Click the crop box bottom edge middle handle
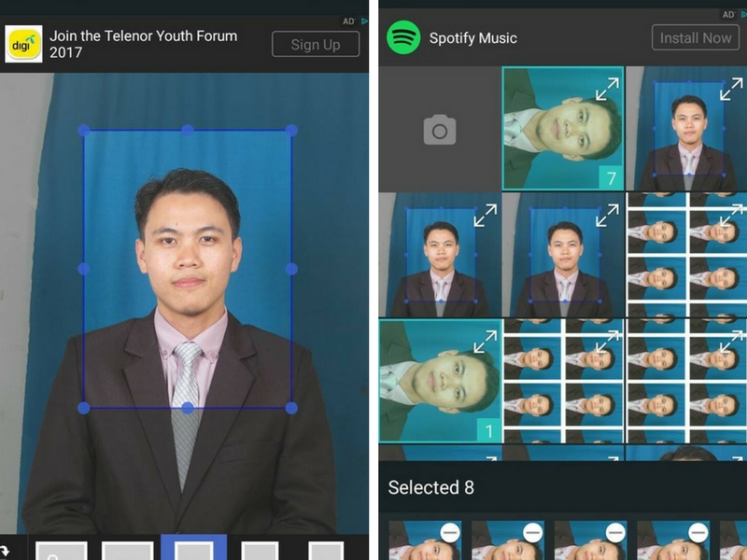The width and height of the screenshot is (747, 560). pos(188,408)
